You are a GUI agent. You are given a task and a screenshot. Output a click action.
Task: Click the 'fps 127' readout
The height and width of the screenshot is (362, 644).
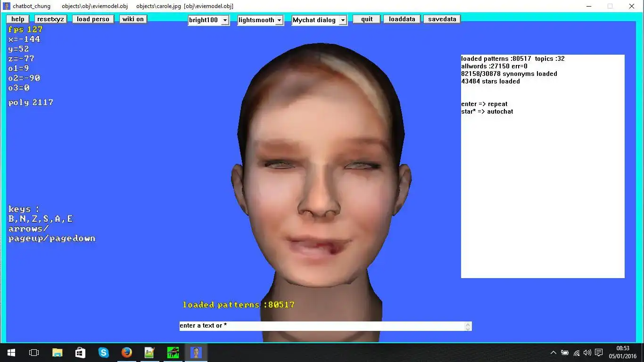click(x=25, y=29)
